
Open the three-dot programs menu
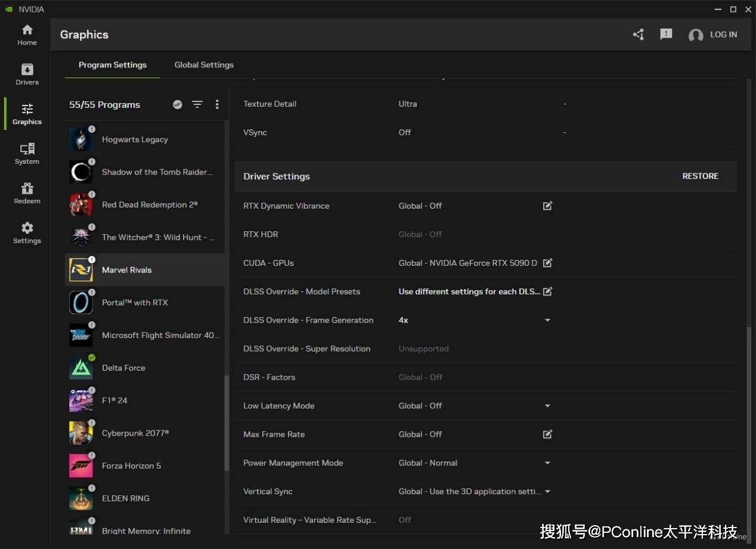click(217, 104)
